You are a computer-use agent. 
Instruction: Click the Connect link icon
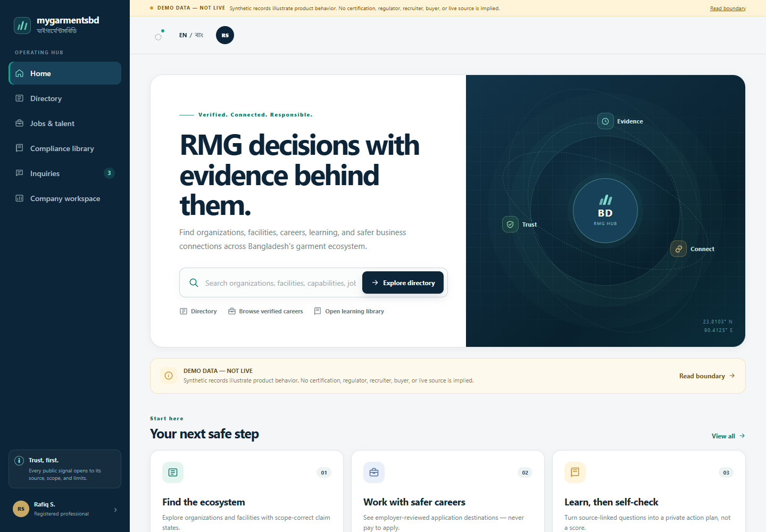coord(678,249)
